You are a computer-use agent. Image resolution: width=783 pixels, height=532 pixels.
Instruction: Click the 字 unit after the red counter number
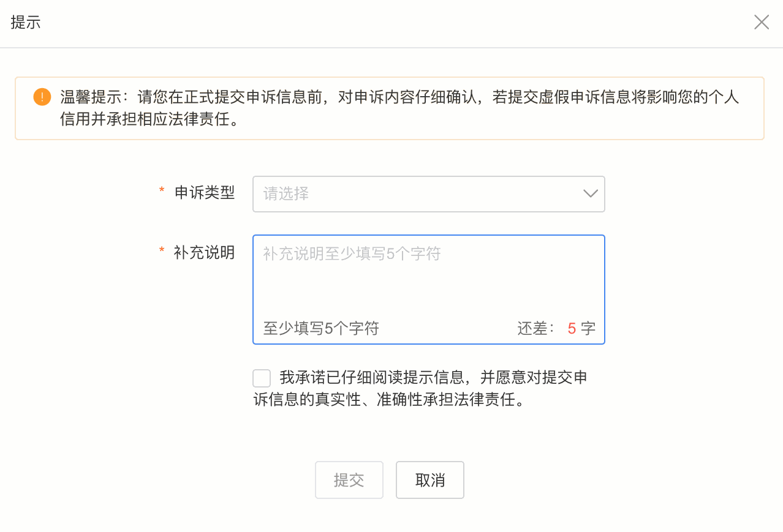(x=588, y=329)
